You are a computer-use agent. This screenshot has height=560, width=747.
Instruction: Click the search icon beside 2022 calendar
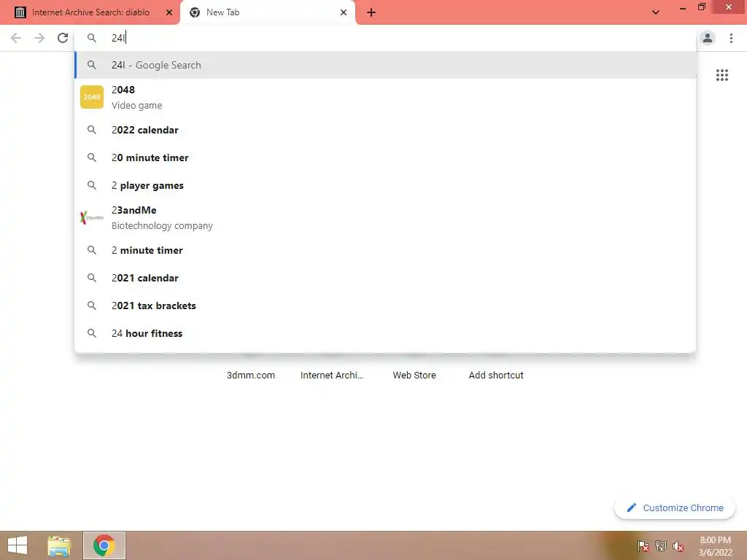[x=92, y=130]
